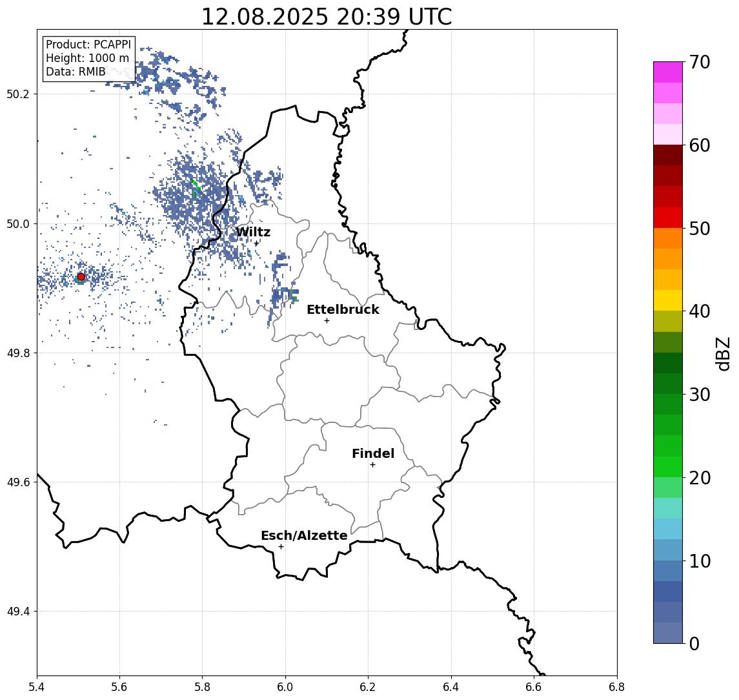This screenshot has height=700, width=739.
Task: Click the red radar location marker
Action: (x=81, y=277)
